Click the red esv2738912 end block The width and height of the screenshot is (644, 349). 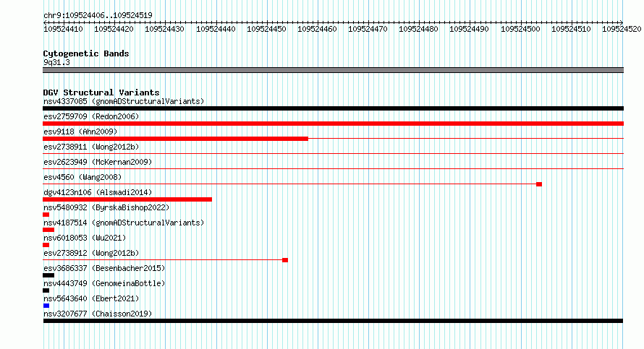(285, 260)
